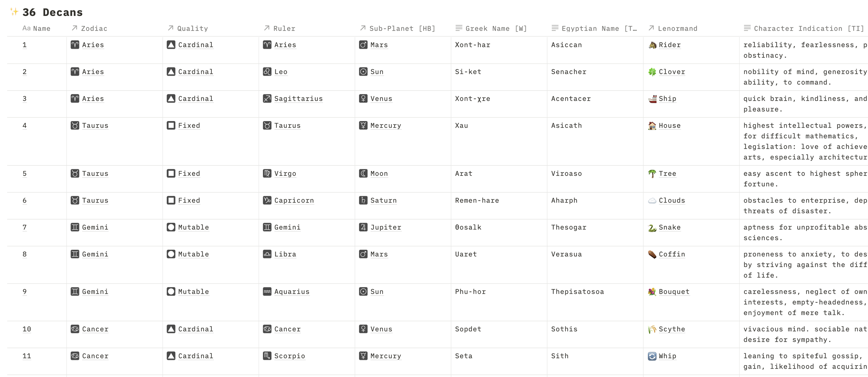Open the Scorpio relation link
This screenshot has height=377, width=868.
click(289, 356)
